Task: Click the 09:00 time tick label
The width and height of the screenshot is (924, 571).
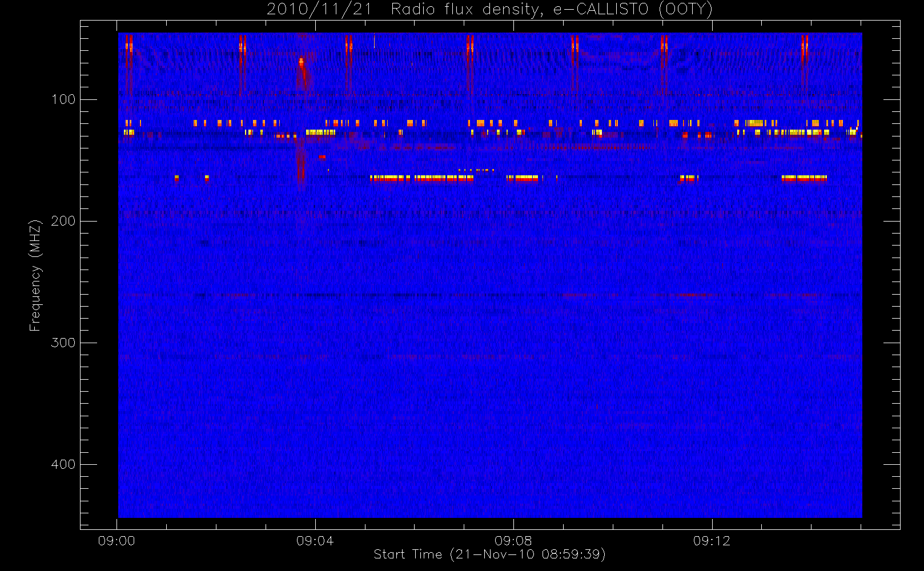Action: pos(116,541)
